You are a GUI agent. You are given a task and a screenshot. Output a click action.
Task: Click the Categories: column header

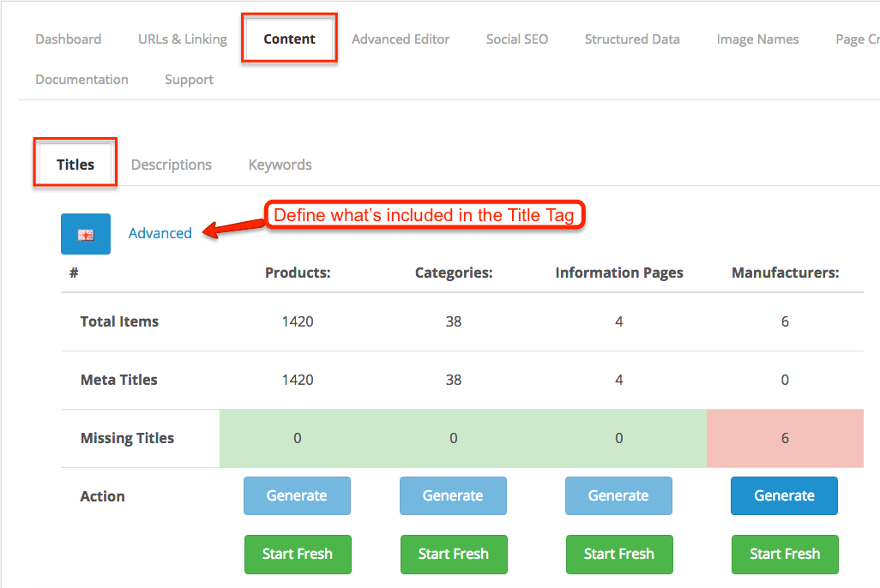(454, 273)
